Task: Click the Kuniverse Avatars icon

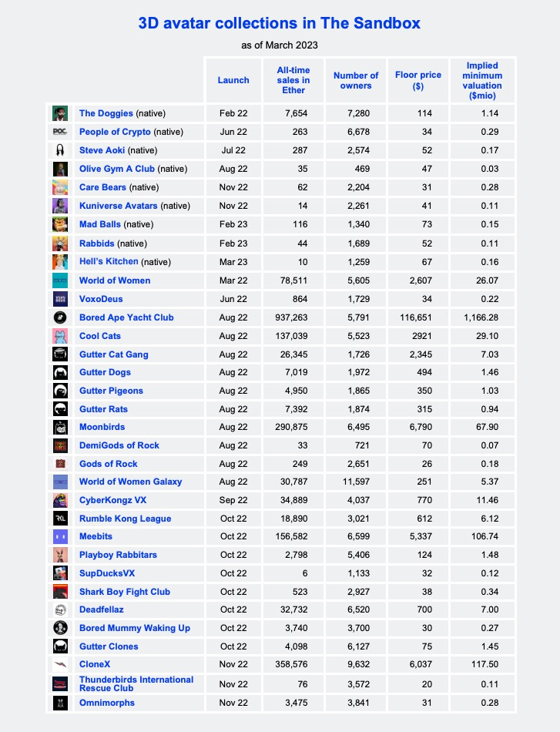Action: coord(60,206)
